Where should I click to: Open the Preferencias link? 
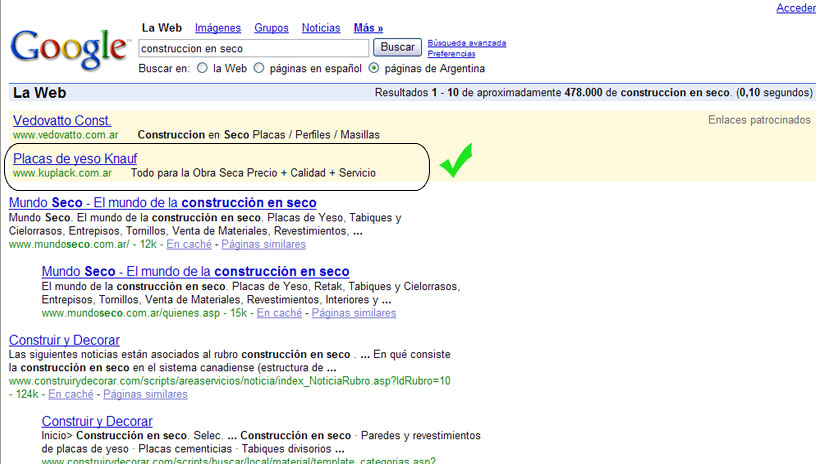451,53
